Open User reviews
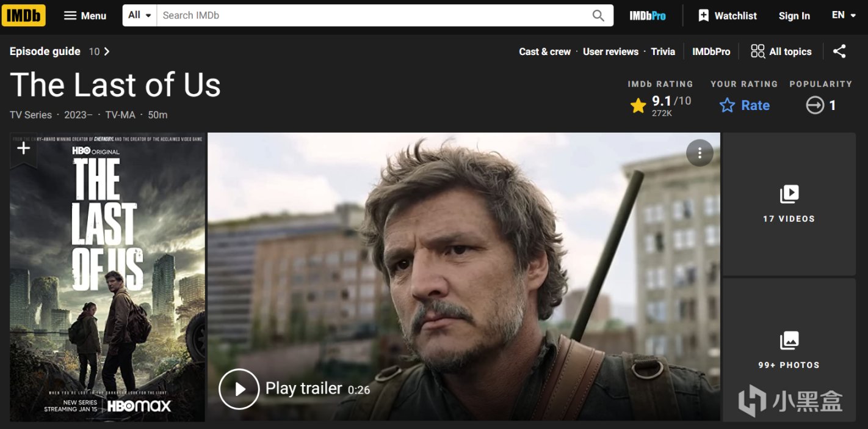Screen dimensions: 868x429 click(x=610, y=52)
